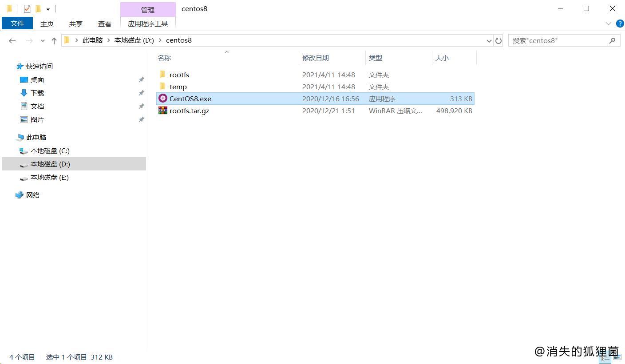Open 本地磁盘 (C:) in the sidebar
This screenshot has width=625, height=364.
point(50,150)
